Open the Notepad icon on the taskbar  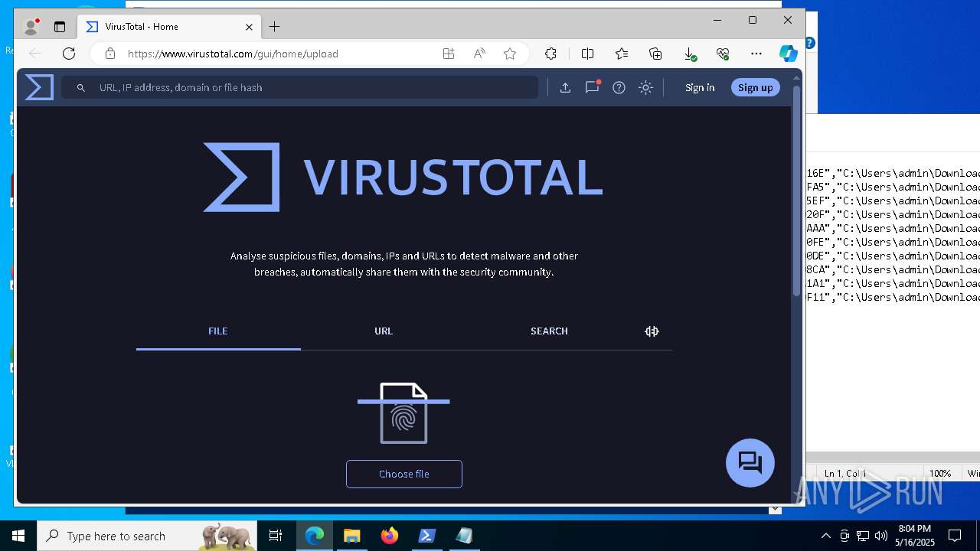(465, 536)
